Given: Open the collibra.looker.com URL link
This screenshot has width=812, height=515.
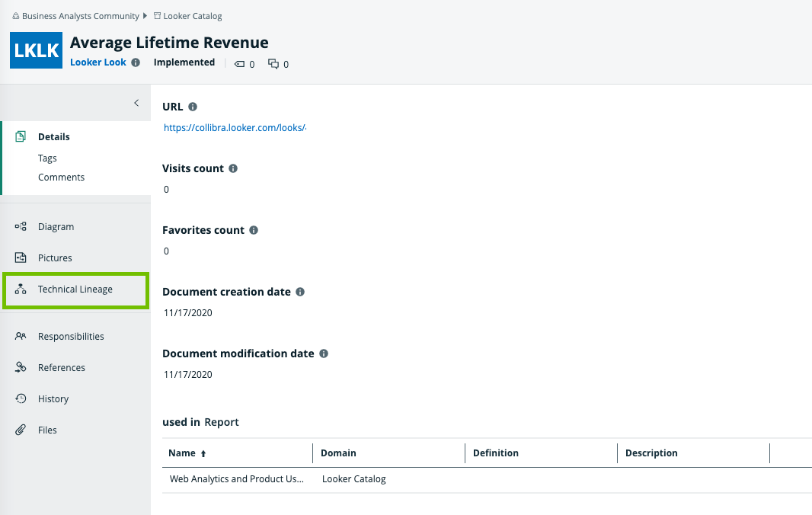Looking at the screenshot, I should pyautogui.click(x=235, y=128).
